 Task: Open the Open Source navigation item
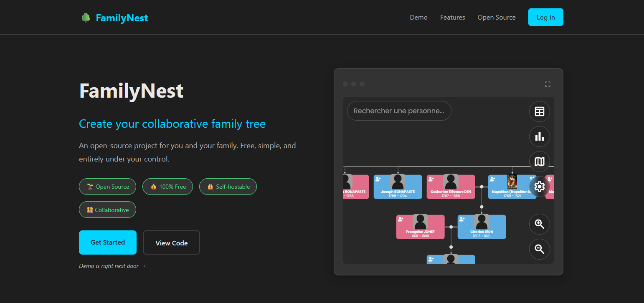tap(497, 17)
